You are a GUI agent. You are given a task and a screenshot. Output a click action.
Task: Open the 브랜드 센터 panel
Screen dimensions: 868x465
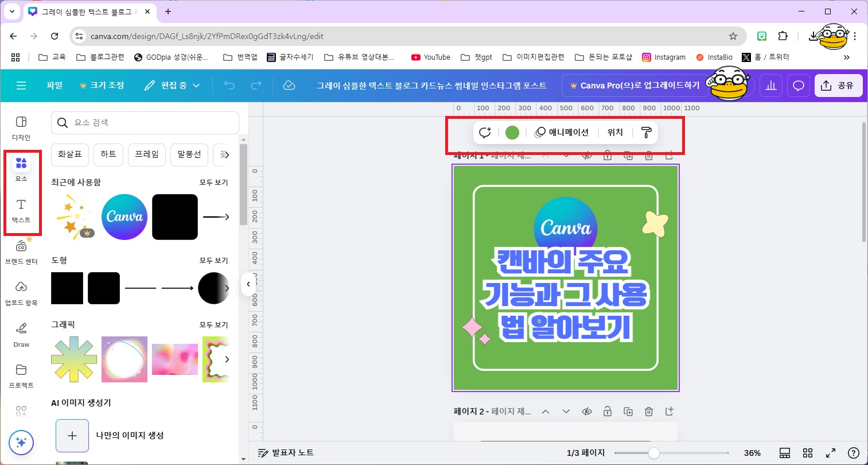[x=21, y=251]
